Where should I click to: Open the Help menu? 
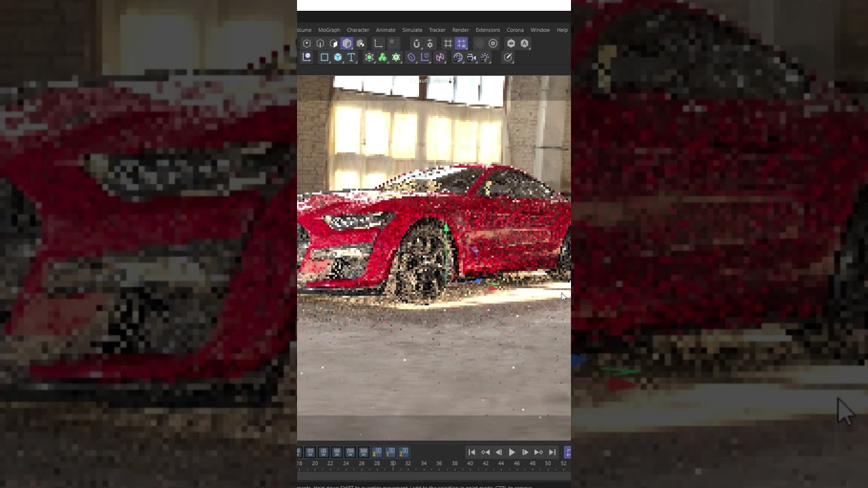point(562,30)
